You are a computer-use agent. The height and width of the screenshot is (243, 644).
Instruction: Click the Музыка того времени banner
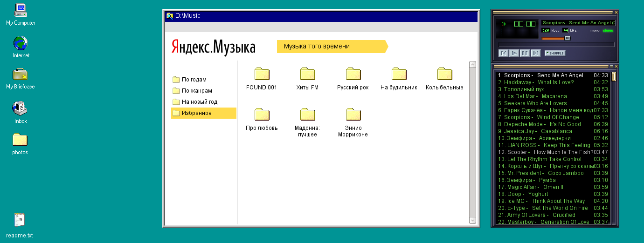pyautogui.click(x=332, y=47)
